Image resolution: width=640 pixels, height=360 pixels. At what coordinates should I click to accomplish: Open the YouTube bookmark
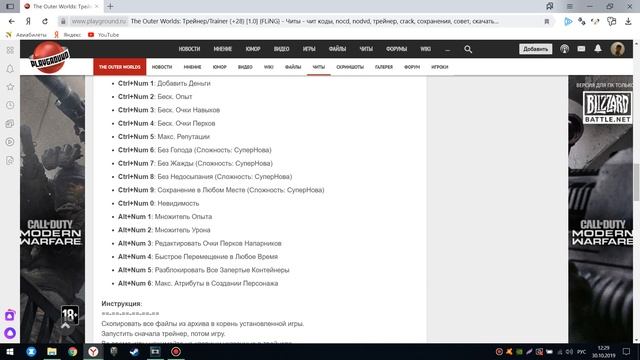[104, 35]
